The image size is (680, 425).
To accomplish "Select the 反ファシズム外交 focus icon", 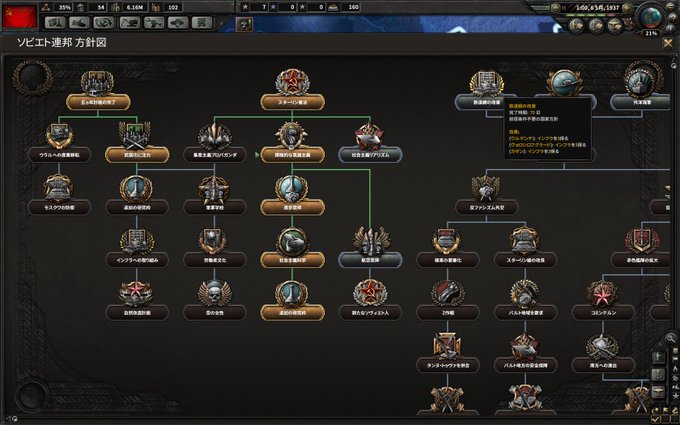I will tap(487, 188).
